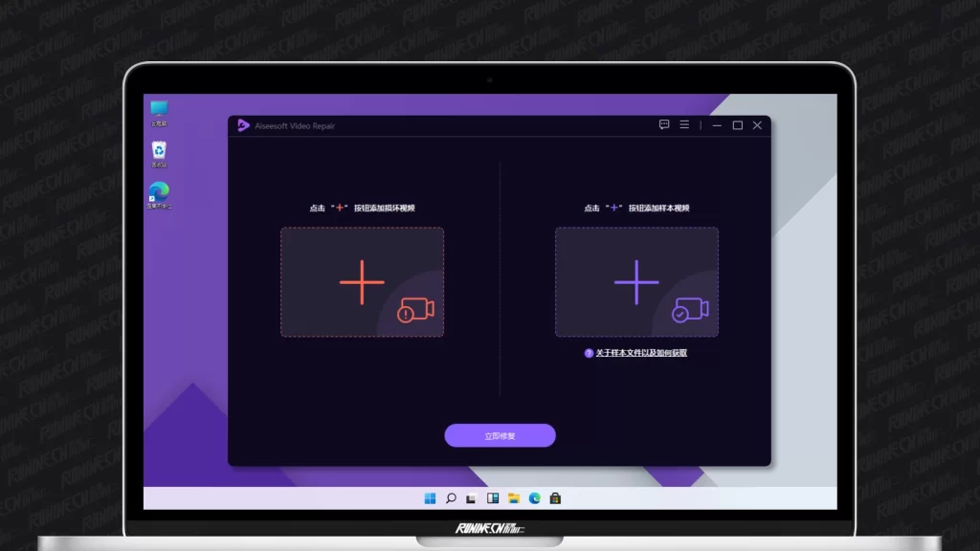
Task: Open taskbar Search magnifier
Action: point(451,498)
